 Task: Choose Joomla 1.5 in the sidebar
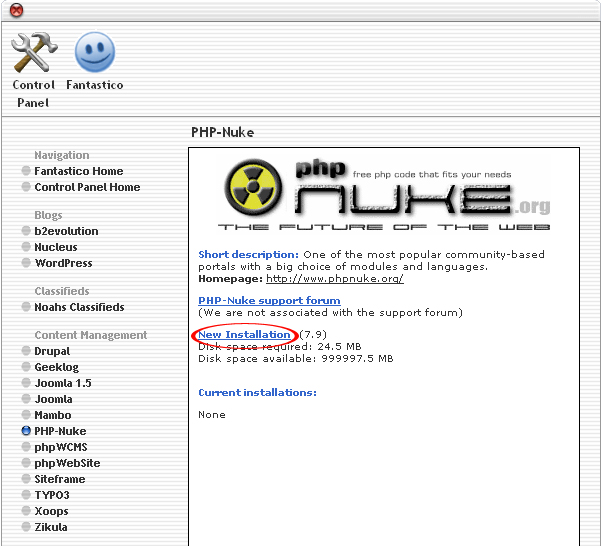(63, 383)
